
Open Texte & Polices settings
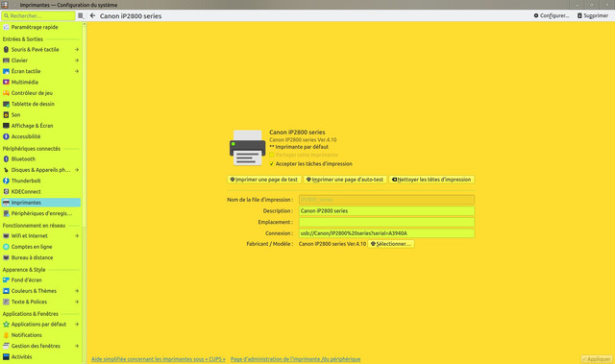pyautogui.click(x=40, y=302)
